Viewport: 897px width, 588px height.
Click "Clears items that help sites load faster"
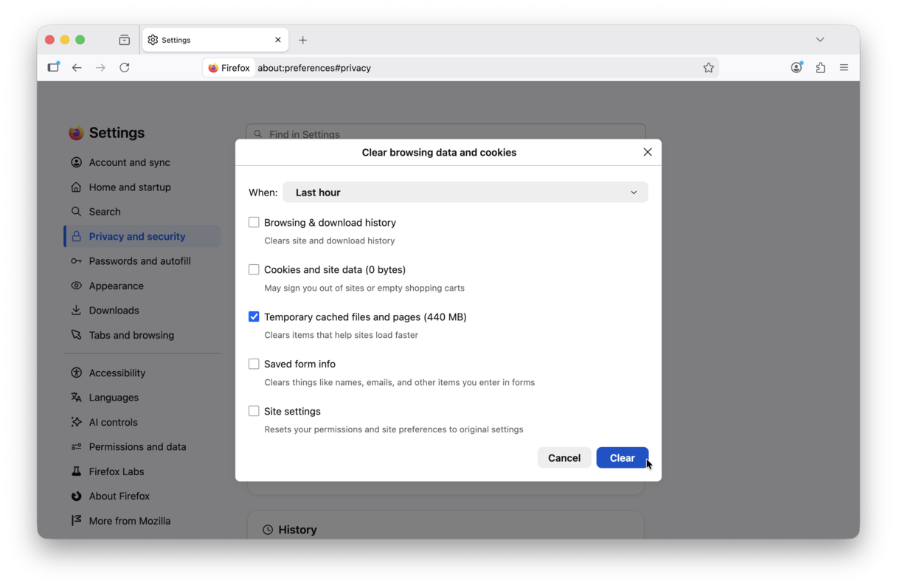click(342, 335)
